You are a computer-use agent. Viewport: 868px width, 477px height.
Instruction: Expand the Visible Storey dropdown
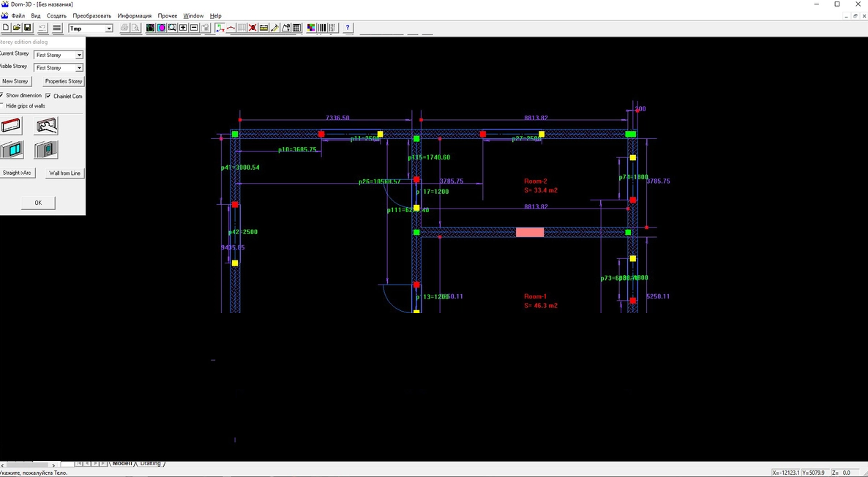point(79,67)
